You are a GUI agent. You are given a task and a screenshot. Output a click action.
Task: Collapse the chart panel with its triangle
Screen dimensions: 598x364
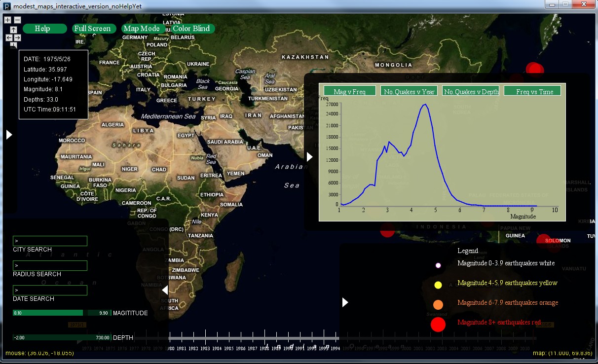309,156
